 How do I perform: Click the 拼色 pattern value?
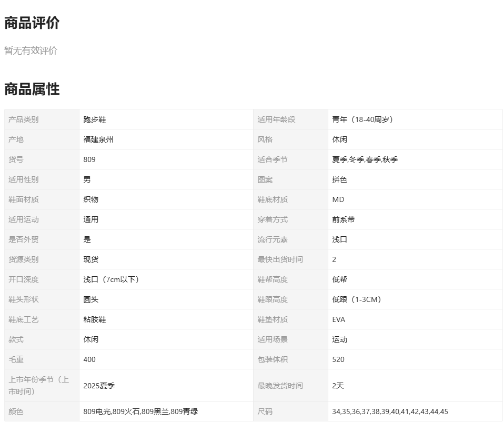pyautogui.click(x=340, y=179)
